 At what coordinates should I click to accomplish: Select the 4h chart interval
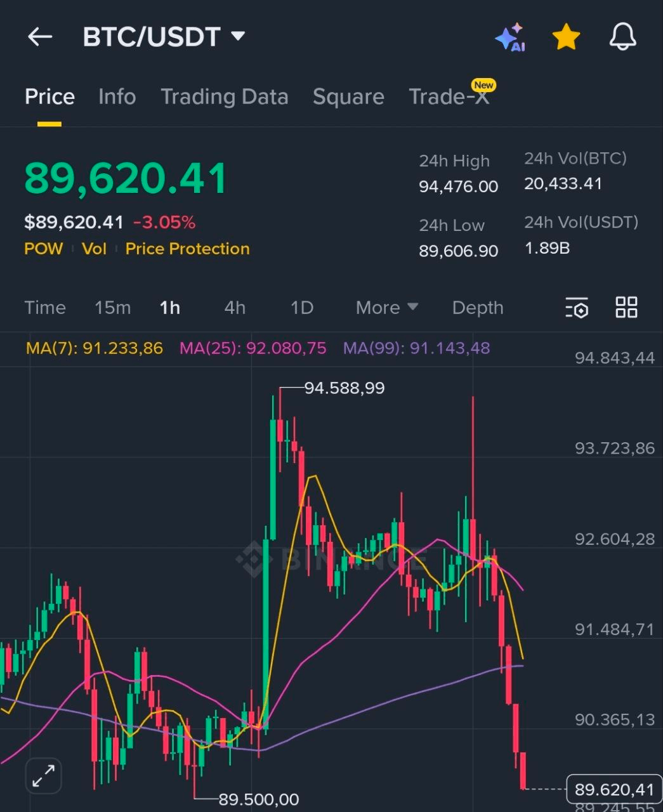[x=235, y=308]
